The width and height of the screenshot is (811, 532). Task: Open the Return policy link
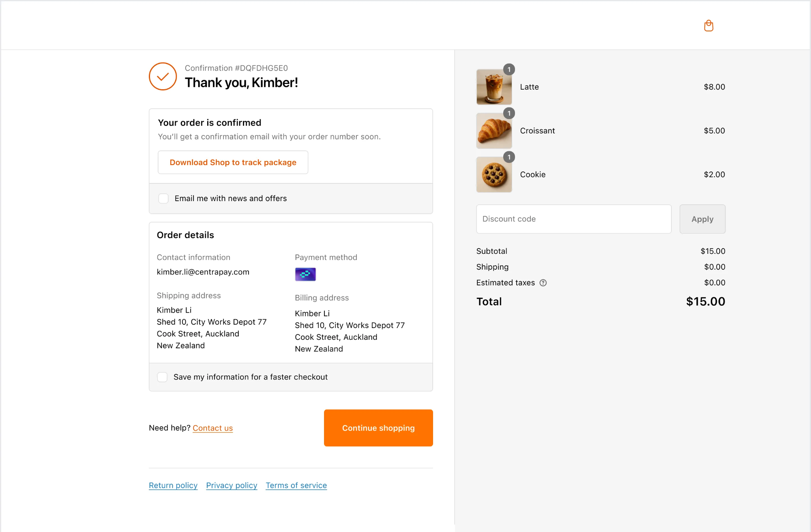(173, 485)
